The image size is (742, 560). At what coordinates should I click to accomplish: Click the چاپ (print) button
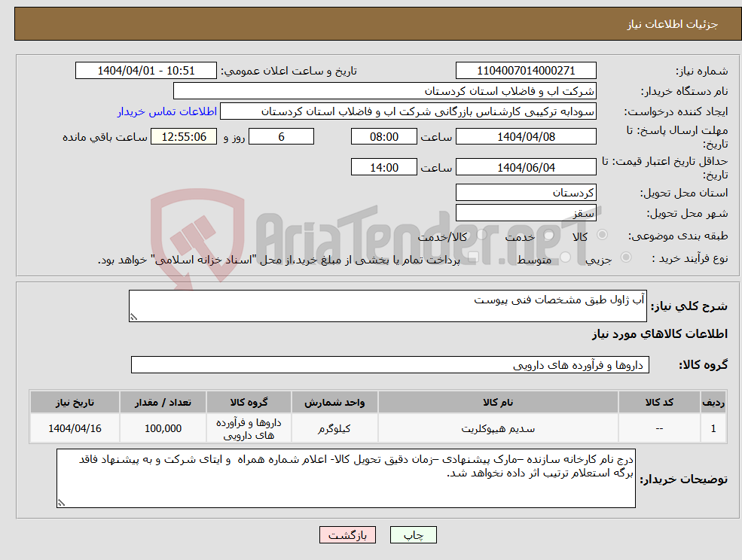pyautogui.click(x=413, y=535)
